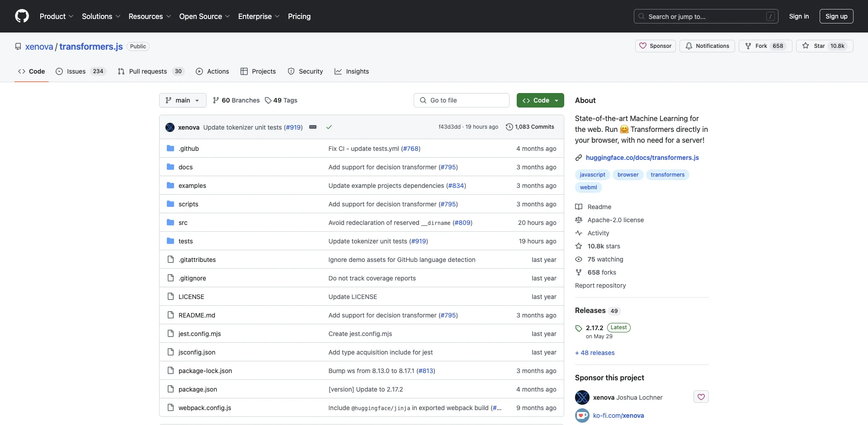The image size is (868, 425).
Task: Click the repository icon beside xenova
Action: coord(18,47)
